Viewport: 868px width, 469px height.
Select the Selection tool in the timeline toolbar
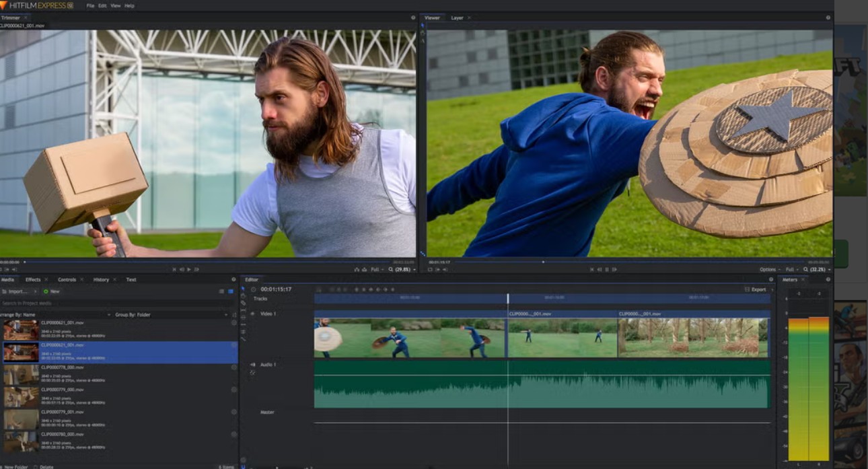click(x=244, y=288)
